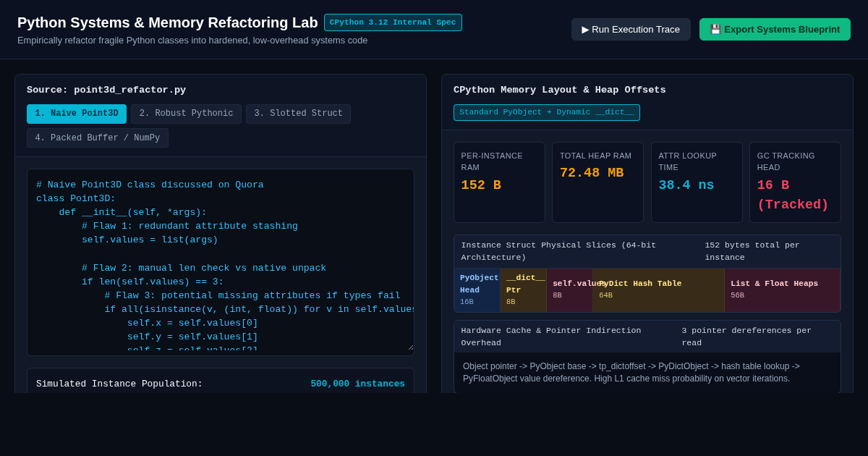Screen dimensions: 868x456
Task: Select the 1. Naive Point3D tab
Action: [77, 114]
